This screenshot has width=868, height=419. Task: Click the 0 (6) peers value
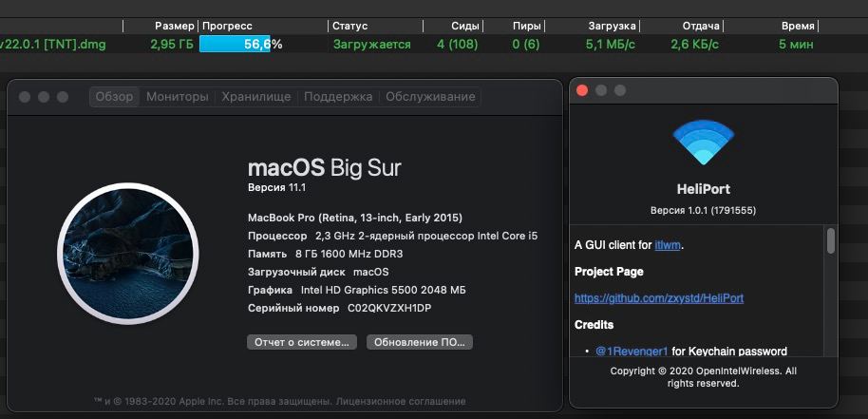[526, 45]
